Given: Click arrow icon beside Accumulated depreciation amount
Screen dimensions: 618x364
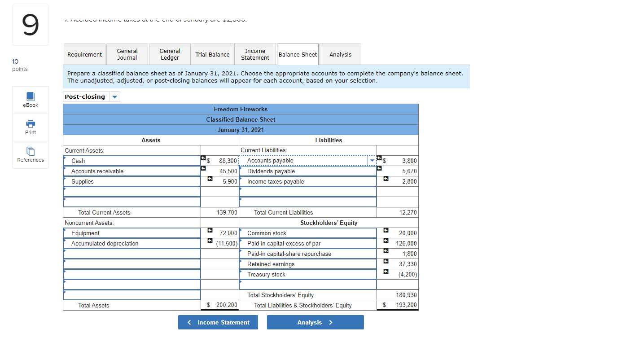Looking at the screenshot, I should click(x=210, y=241).
